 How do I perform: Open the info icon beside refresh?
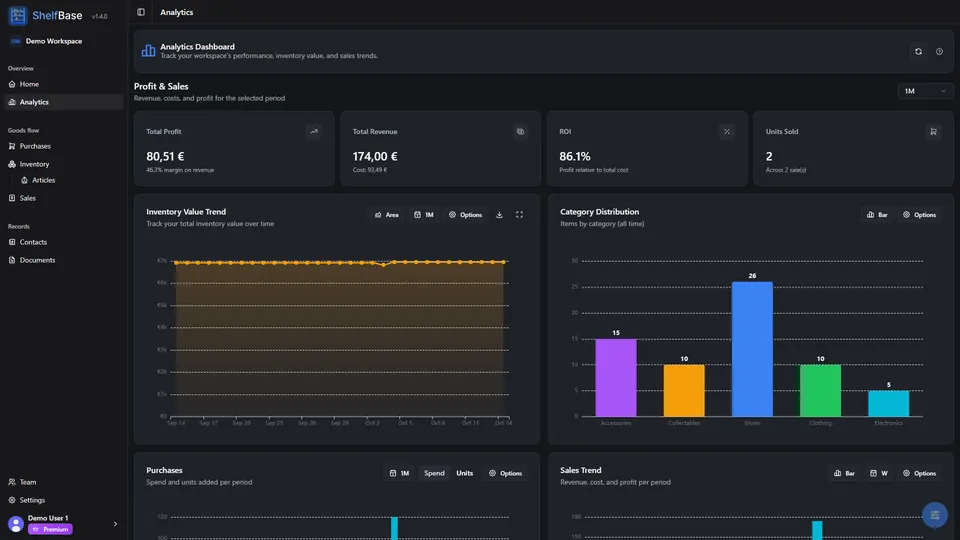point(939,51)
